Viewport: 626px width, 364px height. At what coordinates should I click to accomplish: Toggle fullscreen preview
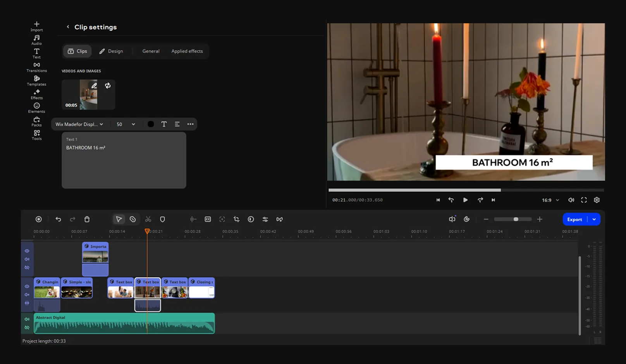coord(584,200)
